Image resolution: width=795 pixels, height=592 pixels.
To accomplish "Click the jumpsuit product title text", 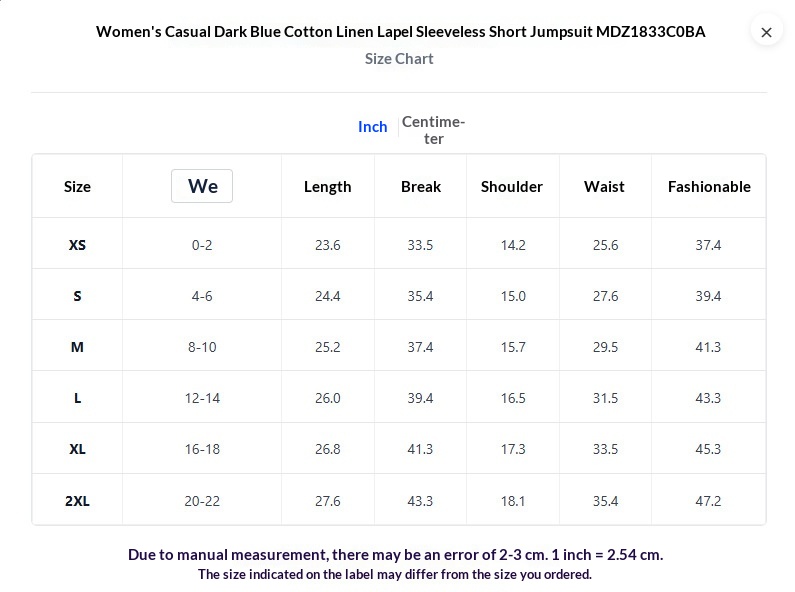I will [400, 32].
